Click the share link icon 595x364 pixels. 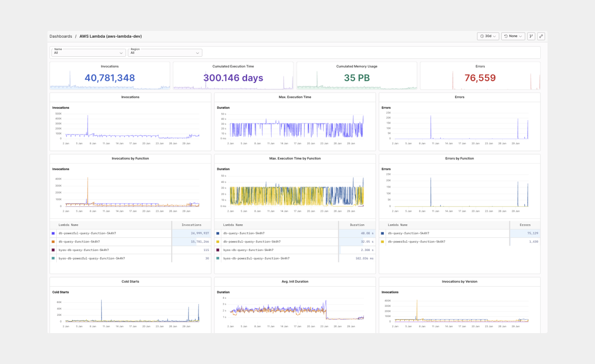tap(541, 36)
